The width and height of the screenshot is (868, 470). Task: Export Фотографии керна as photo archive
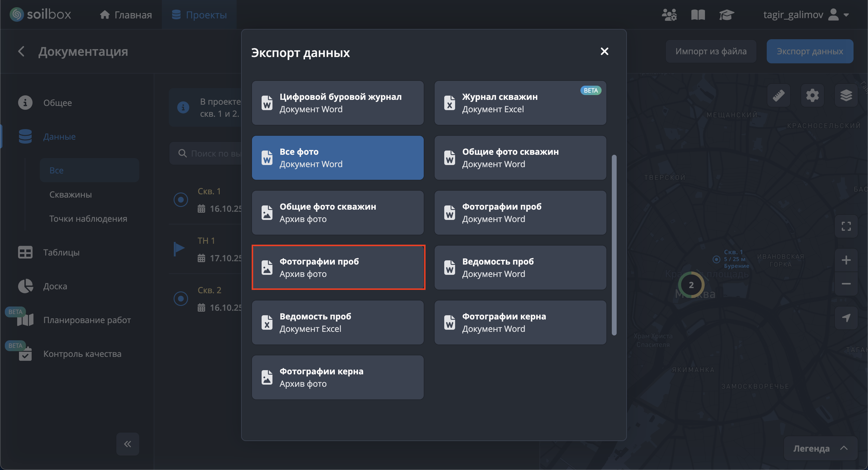click(338, 377)
